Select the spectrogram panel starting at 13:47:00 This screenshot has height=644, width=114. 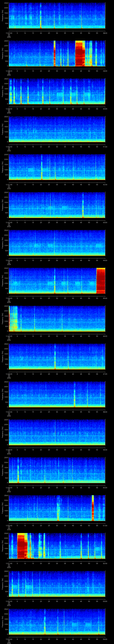click(57, 394)
